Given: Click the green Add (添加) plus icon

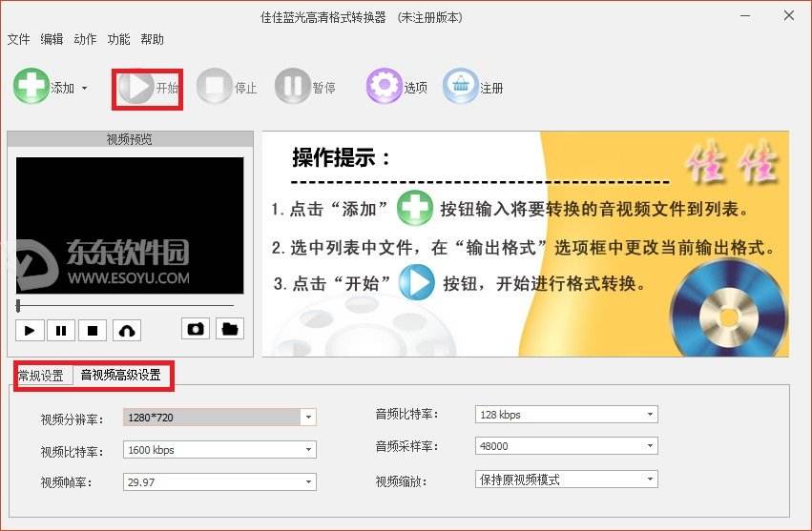Looking at the screenshot, I should (x=31, y=86).
